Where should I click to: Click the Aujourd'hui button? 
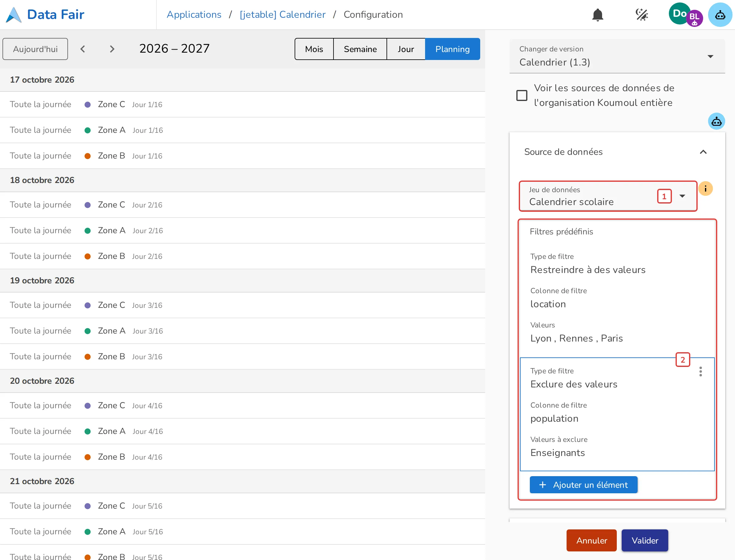tap(35, 49)
